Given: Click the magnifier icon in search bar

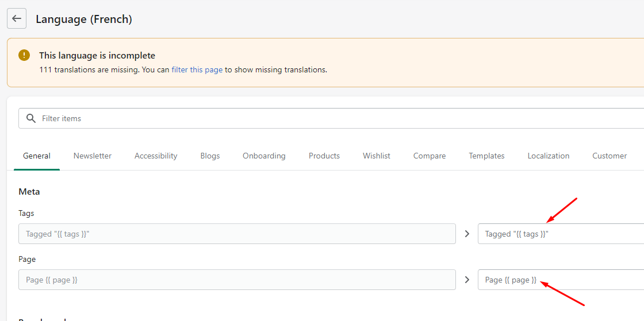Looking at the screenshot, I should (31, 118).
